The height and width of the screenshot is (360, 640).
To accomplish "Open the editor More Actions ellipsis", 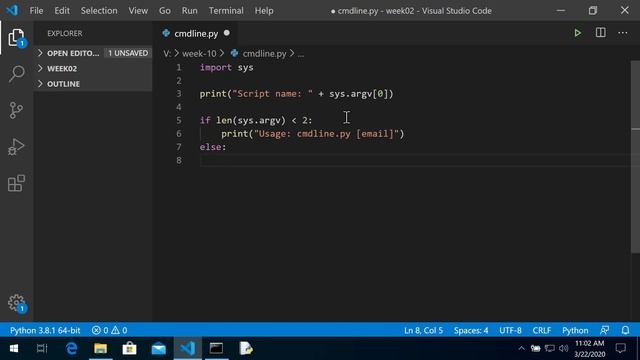I will pyautogui.click(x=622, y=33).
